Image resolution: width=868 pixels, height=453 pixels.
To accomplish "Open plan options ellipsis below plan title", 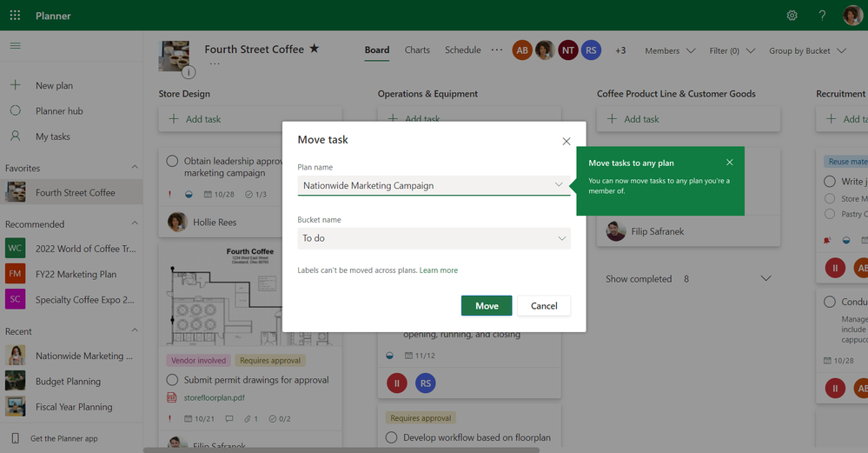I will pos(215,63).
